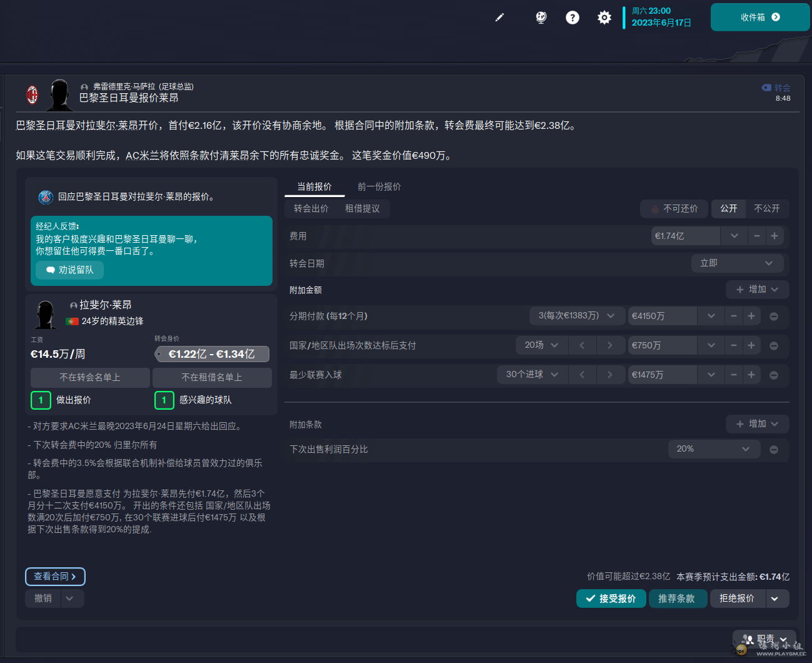Select 转会出价 offer type
The image size is (812, 663).
pos(311,208)
